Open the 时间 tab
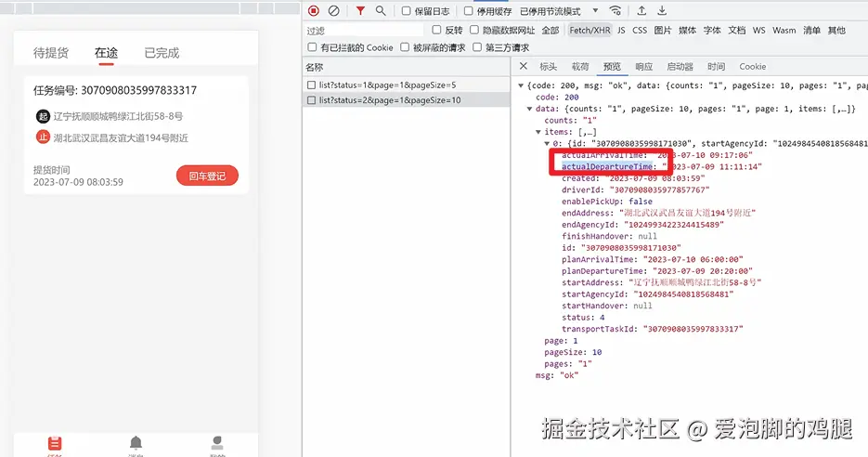 tap(716, 67)
